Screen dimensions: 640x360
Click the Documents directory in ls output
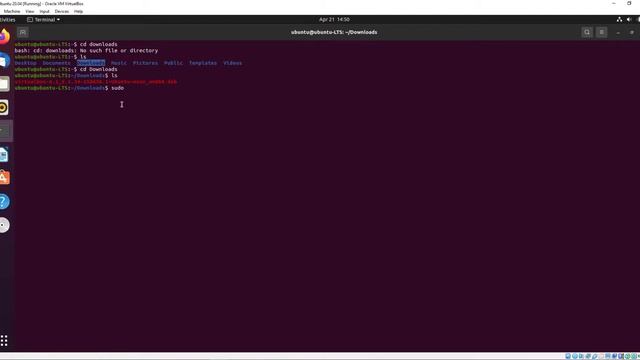[56, 63]
